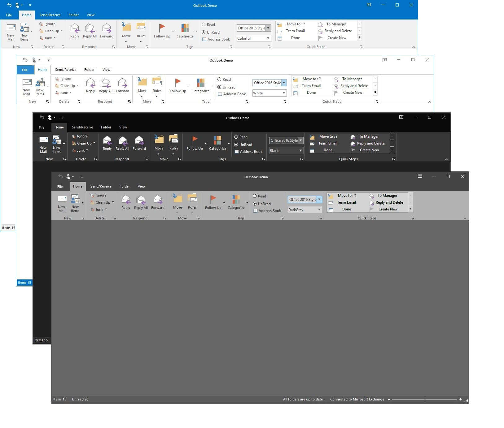Open Black theme dropdown
The image size is (504, 428).
[x=300, y=151]
